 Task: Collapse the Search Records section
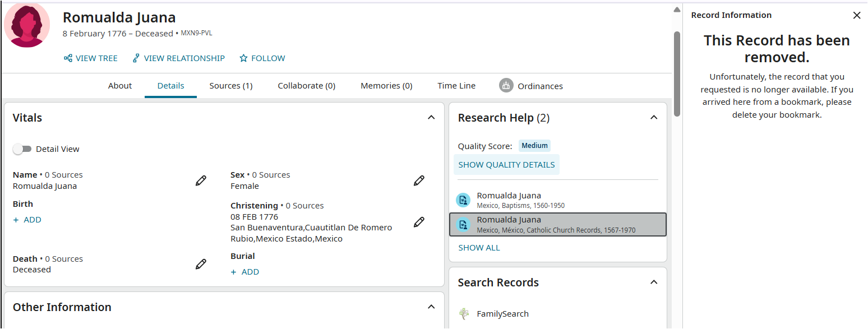(654, 282)
